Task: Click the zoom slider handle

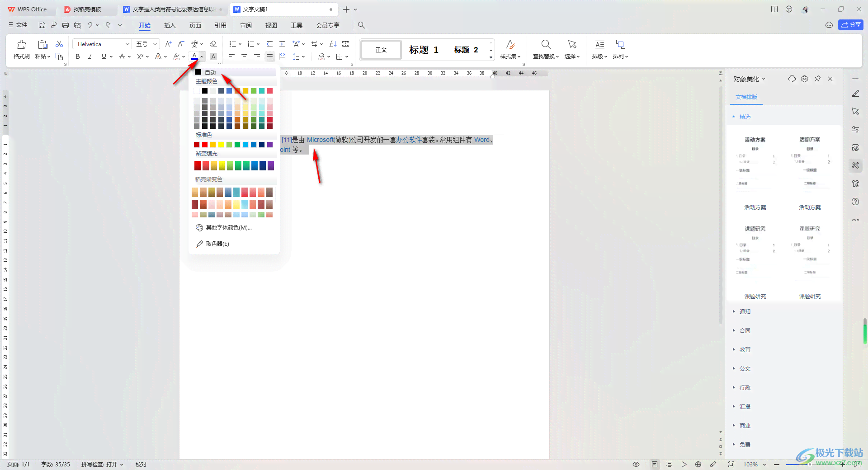Action: 809,464
